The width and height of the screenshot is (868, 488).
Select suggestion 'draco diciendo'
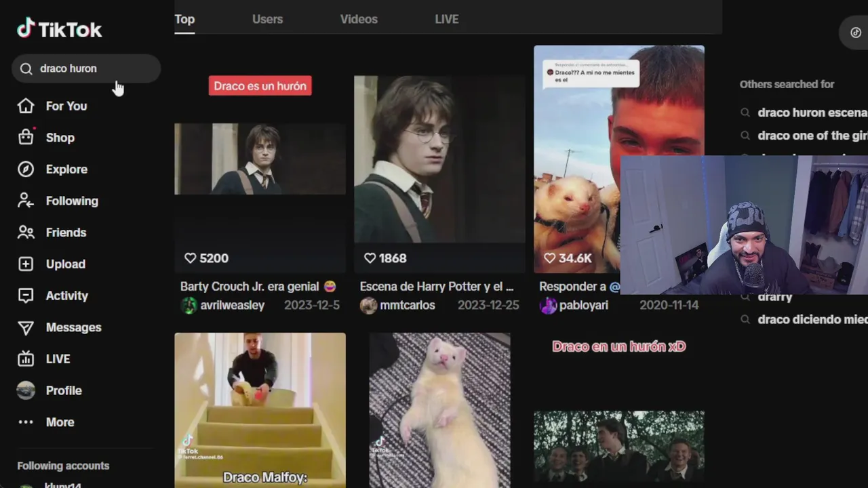812,319
